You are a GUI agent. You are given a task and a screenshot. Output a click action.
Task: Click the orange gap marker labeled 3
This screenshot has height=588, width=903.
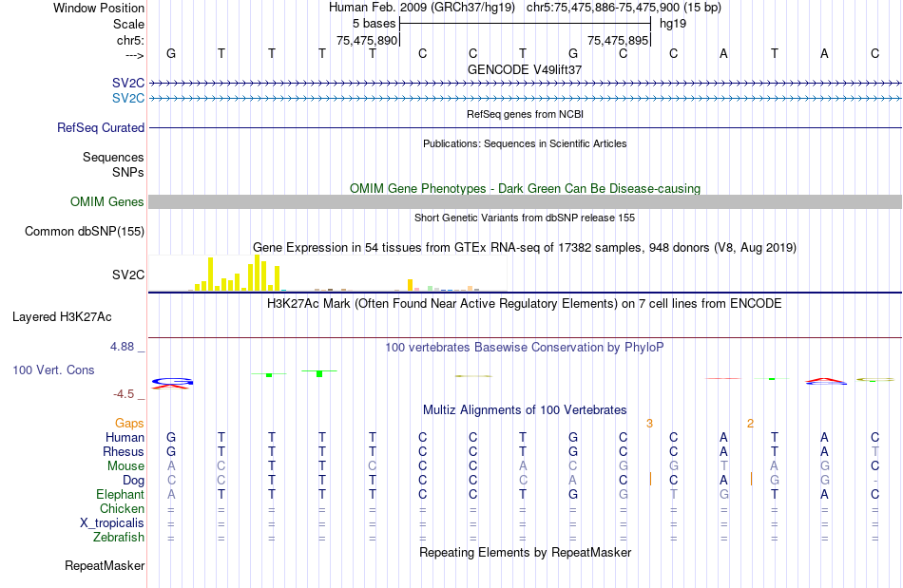[649, 424]
